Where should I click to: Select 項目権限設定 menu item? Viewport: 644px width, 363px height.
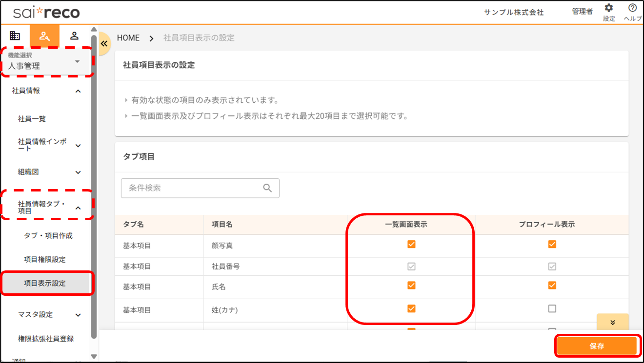(x=45, y=259)
